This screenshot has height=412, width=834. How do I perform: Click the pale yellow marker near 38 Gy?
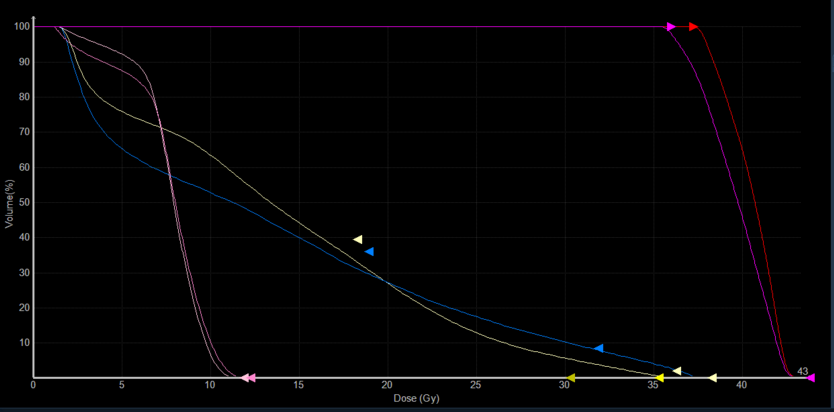[713, 378]
